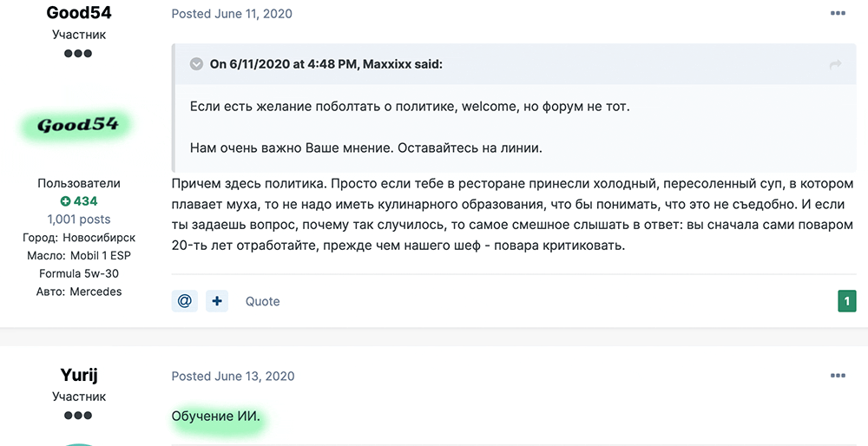Click 'Обучение ИИ.' highlighted text
This screenshot has height=446, width=868.
click(215, 416)
